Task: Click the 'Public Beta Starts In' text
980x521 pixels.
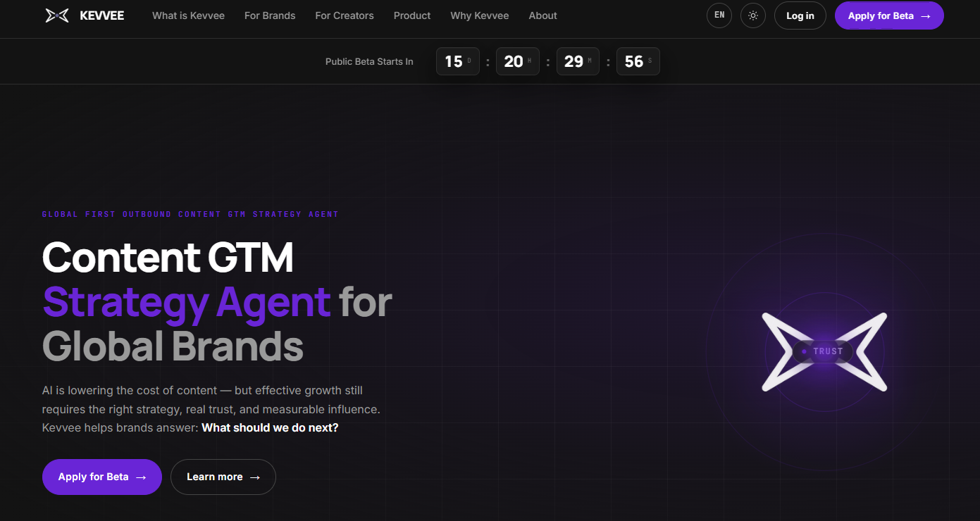Action: (x=369, y=61)
